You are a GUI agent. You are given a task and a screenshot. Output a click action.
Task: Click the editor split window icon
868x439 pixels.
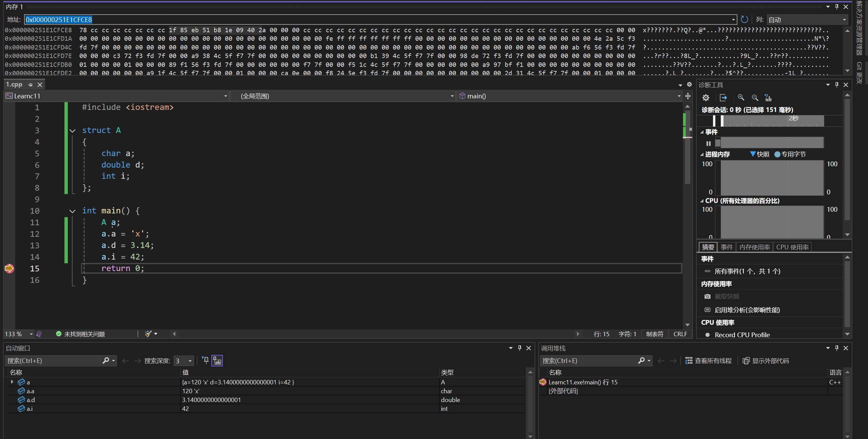pyautogui.click(x=688, y=96)
